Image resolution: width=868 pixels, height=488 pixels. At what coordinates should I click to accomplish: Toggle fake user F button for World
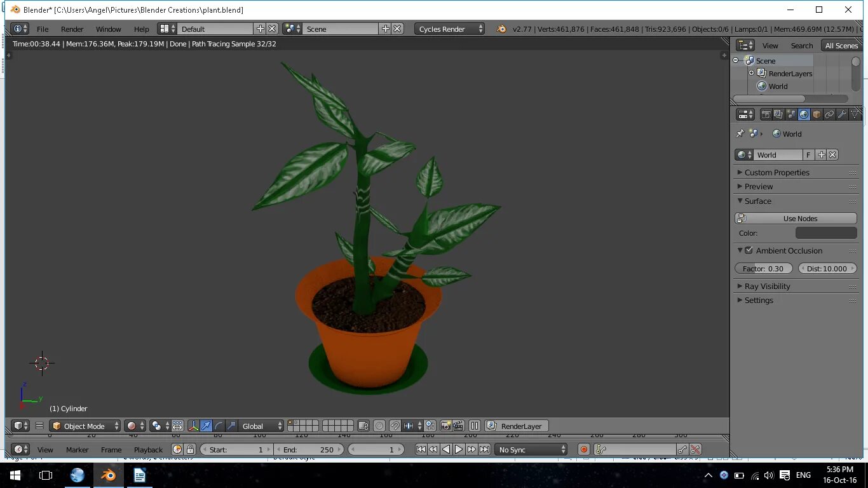pos(808,154)
